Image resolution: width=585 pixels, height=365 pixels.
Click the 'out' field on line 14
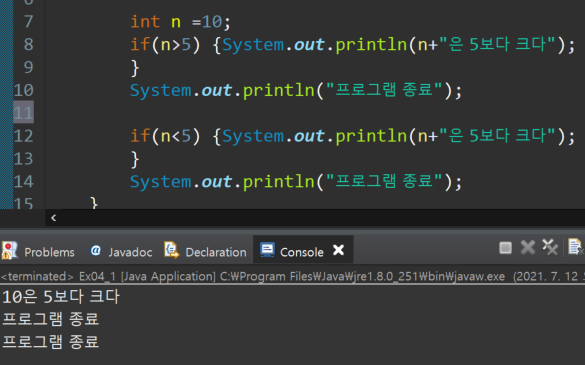(216, 182)
